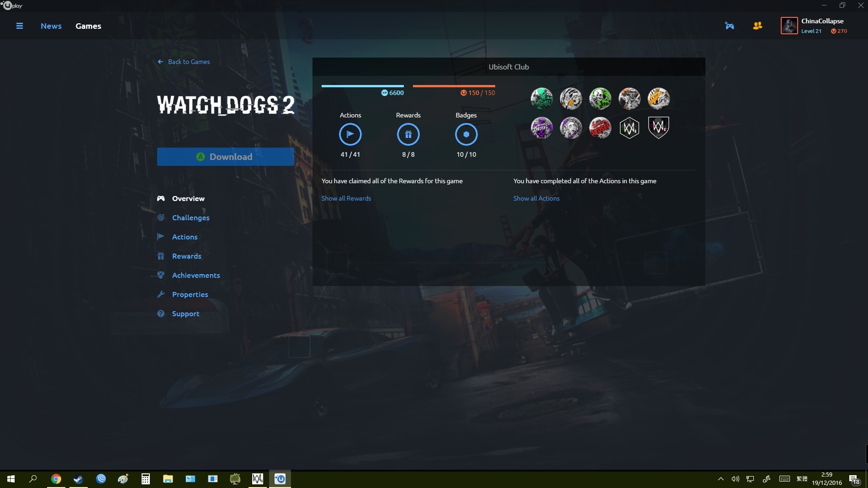Open the Show all Actions link
The height and width of the screenshot is (488, 868).
(x=536, y=198)
